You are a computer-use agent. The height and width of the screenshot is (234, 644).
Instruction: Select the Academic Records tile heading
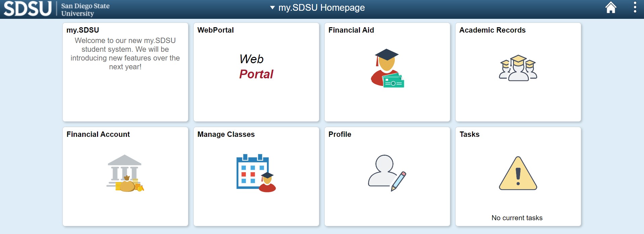(x=493, y=30)
